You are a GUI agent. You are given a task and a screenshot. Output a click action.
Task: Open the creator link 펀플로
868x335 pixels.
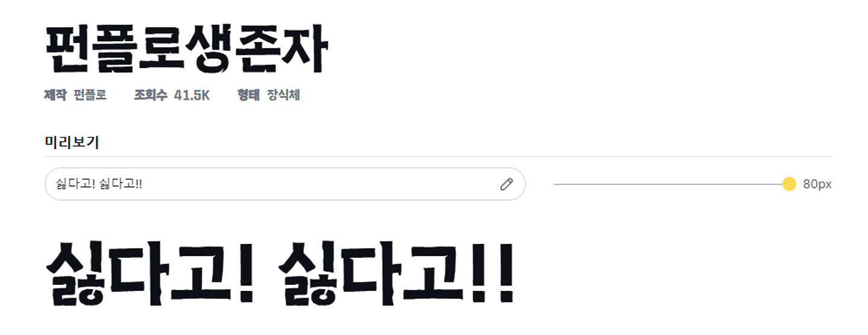(90, 95)
